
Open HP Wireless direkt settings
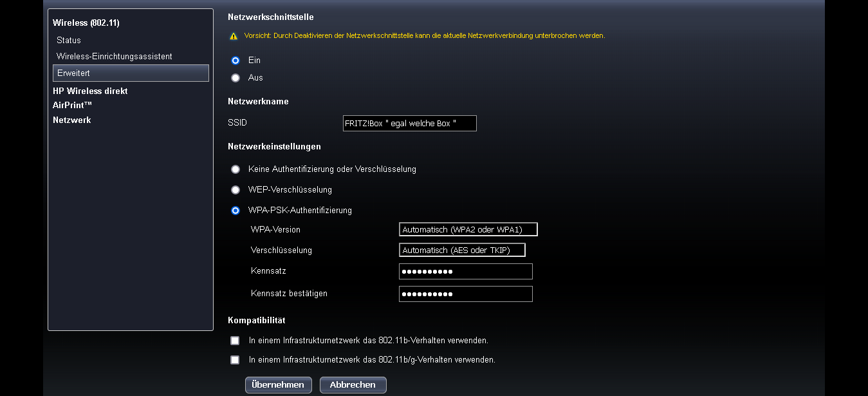pyautogui.click(x=89, y=91)
